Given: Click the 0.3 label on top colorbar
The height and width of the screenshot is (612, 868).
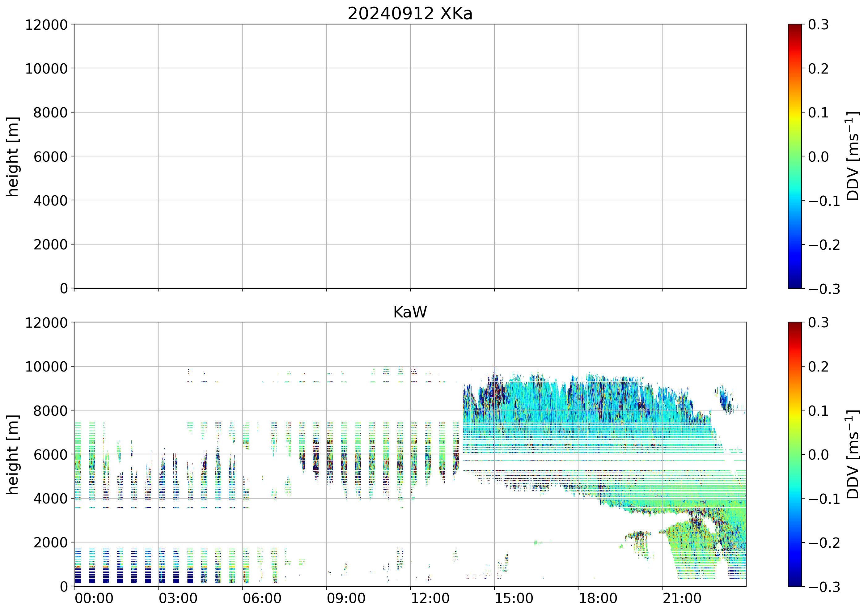Looking at the screenshot, I should (x=818, y=25).
